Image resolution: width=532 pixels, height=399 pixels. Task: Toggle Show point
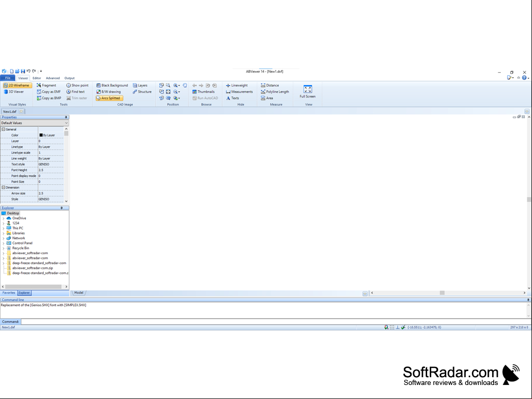[77, 86]
